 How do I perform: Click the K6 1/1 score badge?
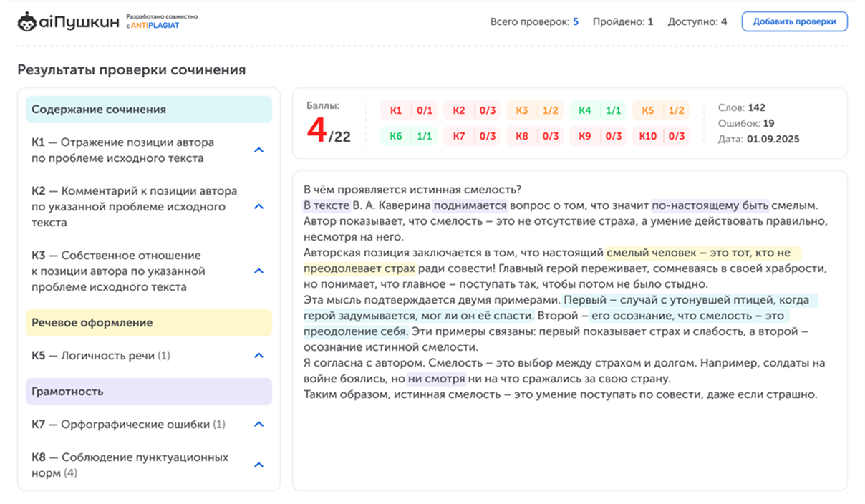(x=410, y=136)
